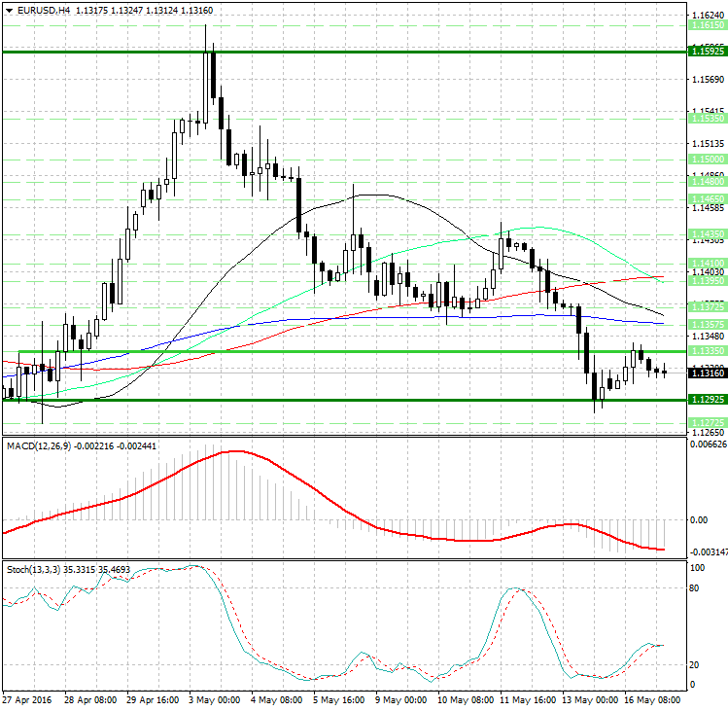Click the 1.13950 level label

(x=708, y=281)
